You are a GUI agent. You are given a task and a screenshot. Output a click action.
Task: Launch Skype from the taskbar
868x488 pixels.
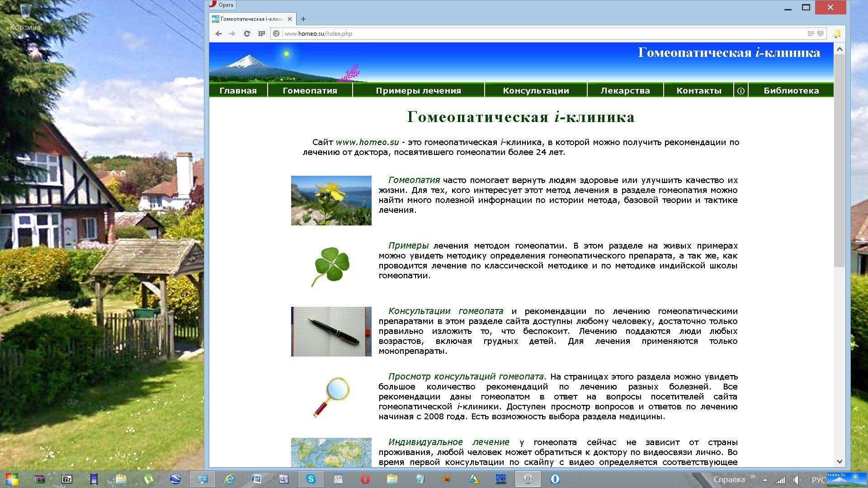(311, 479)
